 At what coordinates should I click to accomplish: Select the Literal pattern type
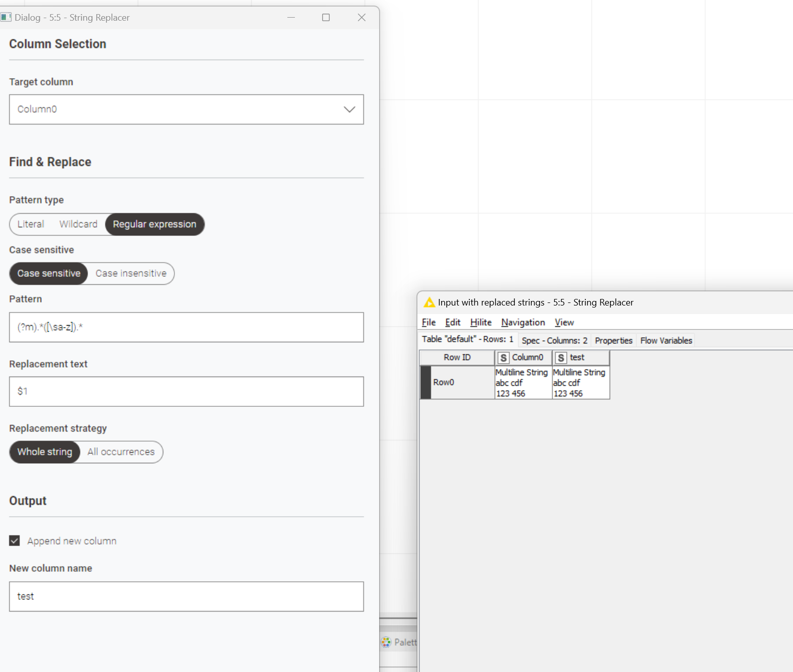click(31, 224)
